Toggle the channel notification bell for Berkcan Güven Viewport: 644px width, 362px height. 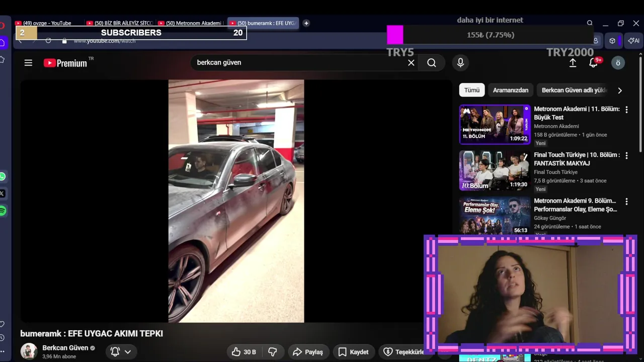click(115, 352)
